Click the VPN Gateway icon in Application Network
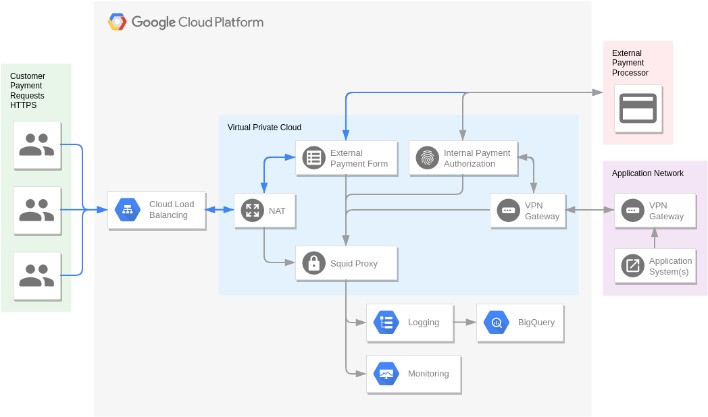 pyautogui.click(x=633, y=210)
